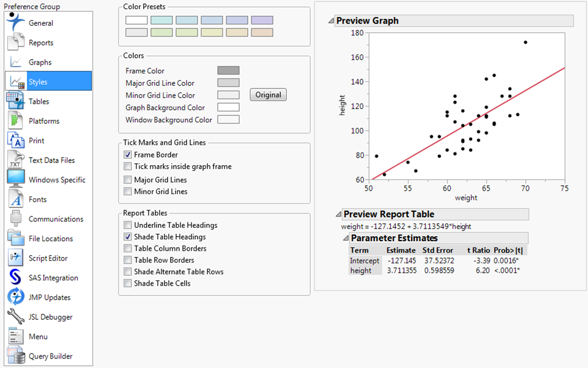This screenshot has height=368, width=588.
Task: Disable the Frame Border checkbox
Action: (x=128, y=155)
